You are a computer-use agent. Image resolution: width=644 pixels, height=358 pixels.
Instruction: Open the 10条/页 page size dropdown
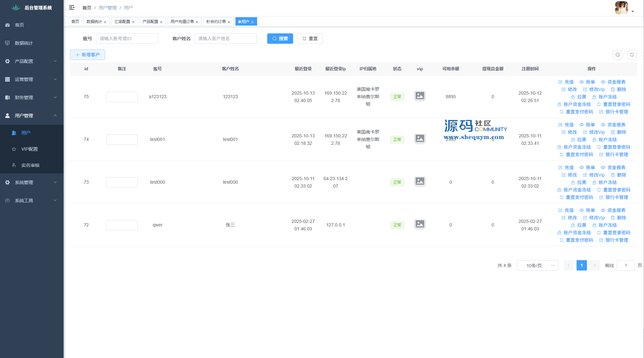(x=537, y=265)
